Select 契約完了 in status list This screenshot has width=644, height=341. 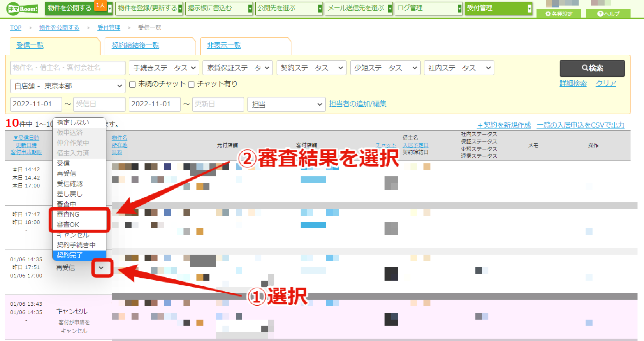click(79, 255)
